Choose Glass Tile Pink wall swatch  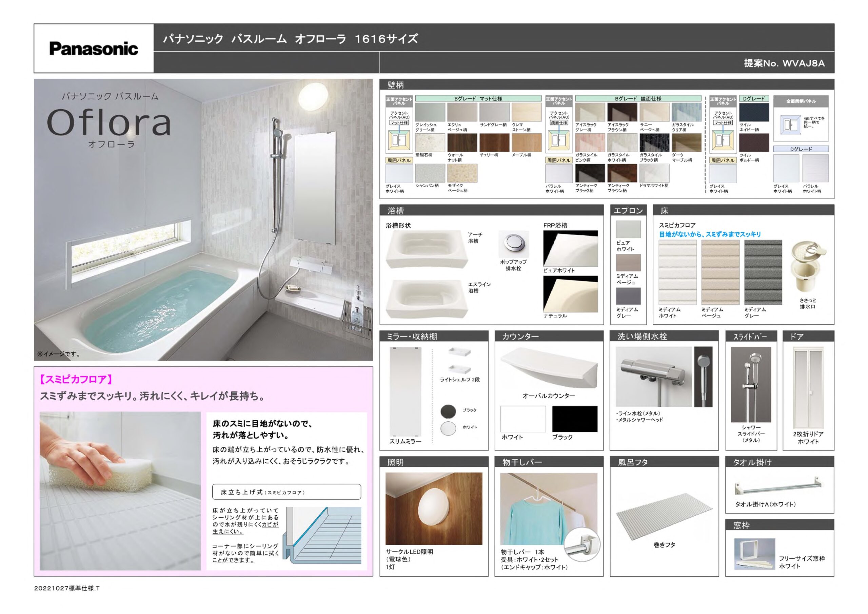point(590,142)
